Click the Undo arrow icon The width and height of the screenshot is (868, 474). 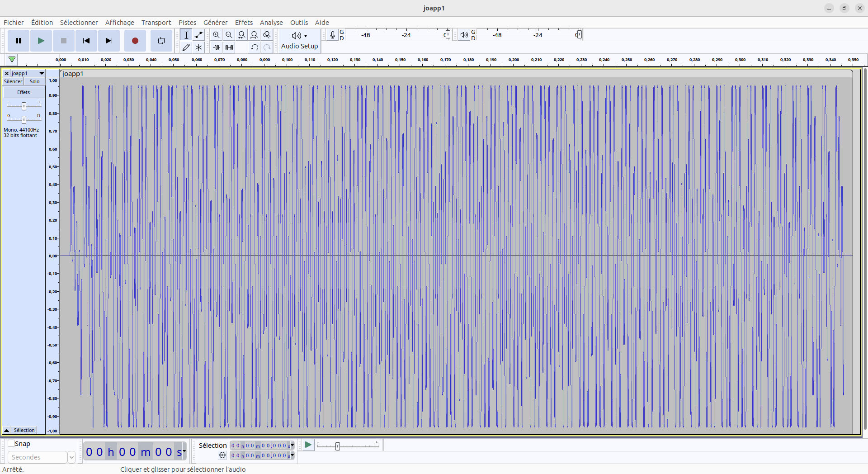(255, 47)
